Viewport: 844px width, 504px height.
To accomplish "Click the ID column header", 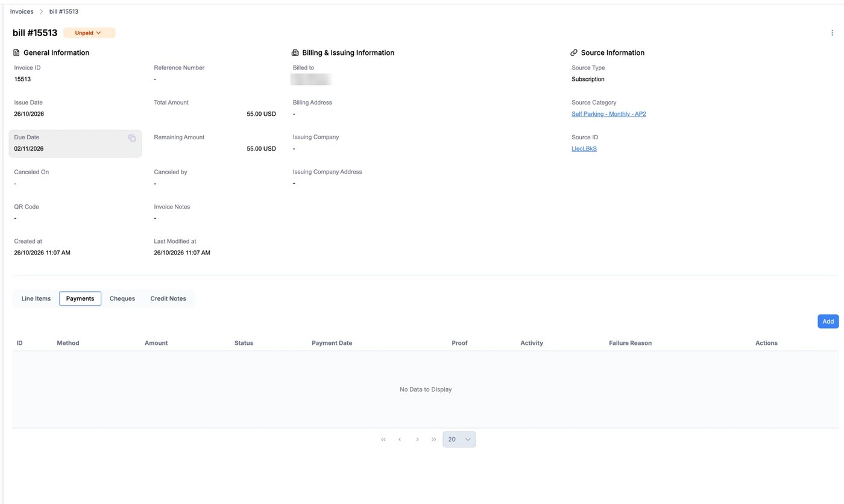I will coord(19,343).
